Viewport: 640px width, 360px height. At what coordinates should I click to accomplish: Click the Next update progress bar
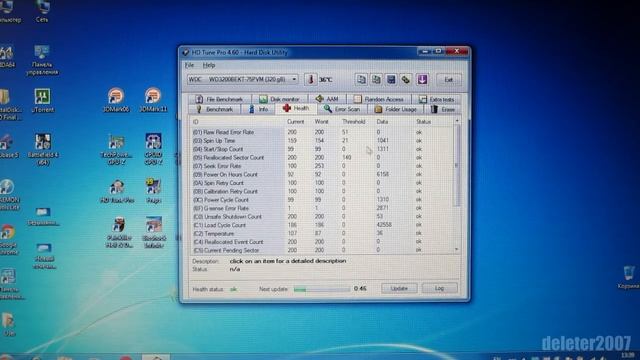tap(322, 289)
